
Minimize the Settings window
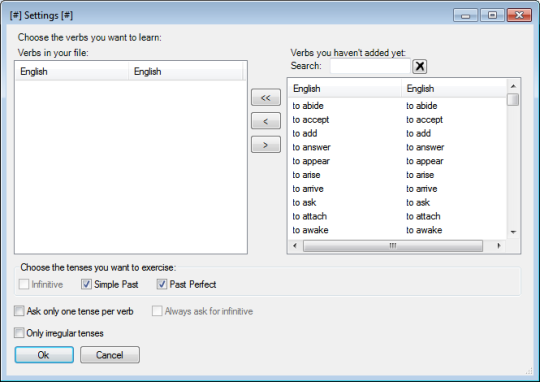pyautogui.click(x=465, y=16)
